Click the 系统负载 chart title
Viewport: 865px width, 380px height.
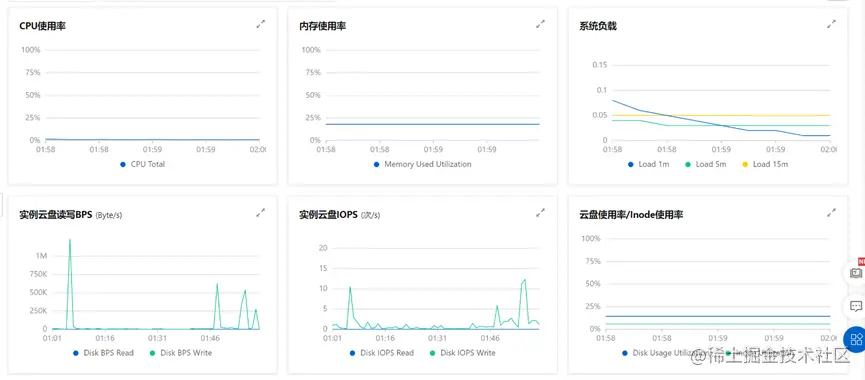click(x=598, y=25)
